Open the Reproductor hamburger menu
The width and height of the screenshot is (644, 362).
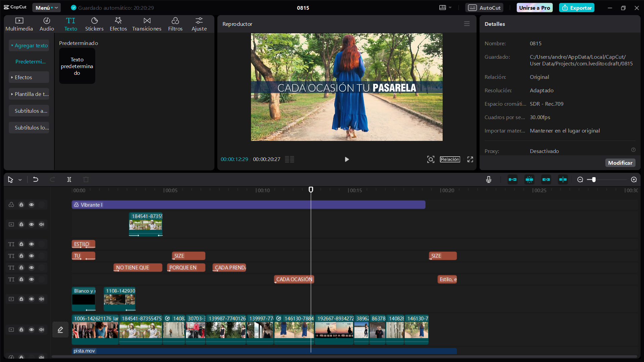click(x=467, y=24)
